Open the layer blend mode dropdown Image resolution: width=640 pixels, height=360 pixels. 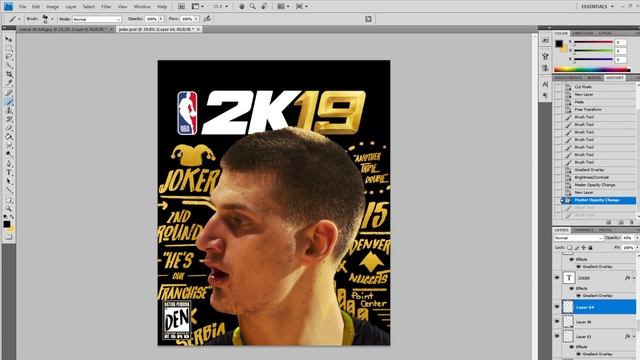578,238
